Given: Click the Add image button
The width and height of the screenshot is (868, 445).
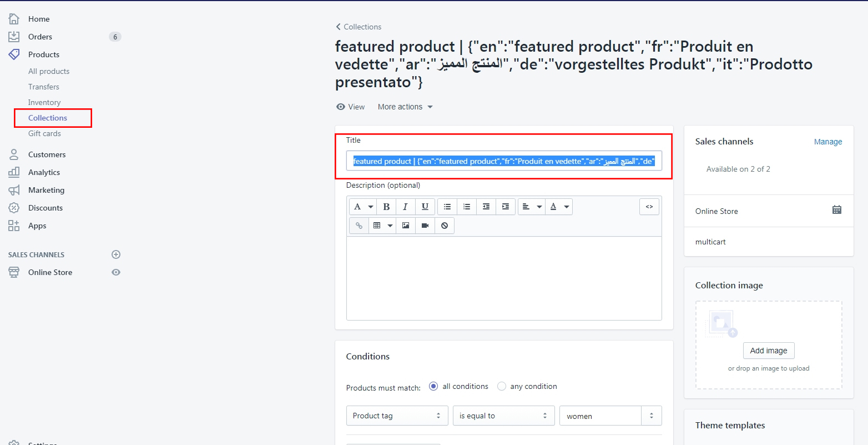Looking at the screenshot, I should (769, 351).
